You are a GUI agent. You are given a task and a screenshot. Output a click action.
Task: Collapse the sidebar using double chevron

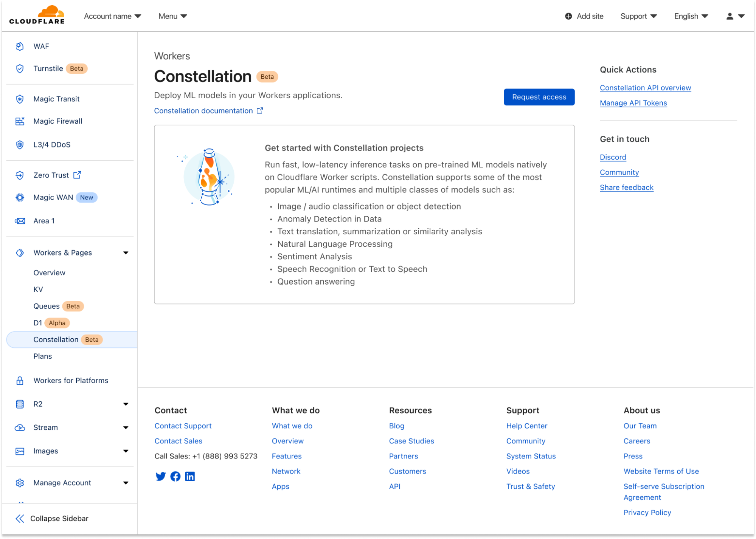click(20, 519)
